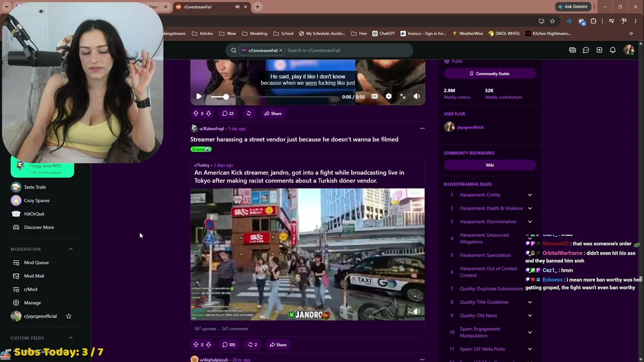Expand the Harassment: Civility rule
Image resolution: width=644 pixels, height=362 pixels.
coord(530,195)
